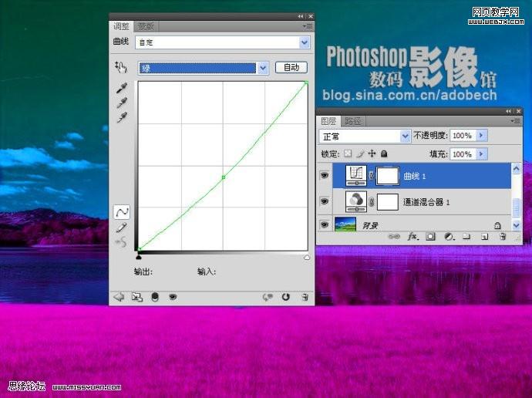Create new fill or adjustment layer icon
532x398 pixels.
coord(450,237)
